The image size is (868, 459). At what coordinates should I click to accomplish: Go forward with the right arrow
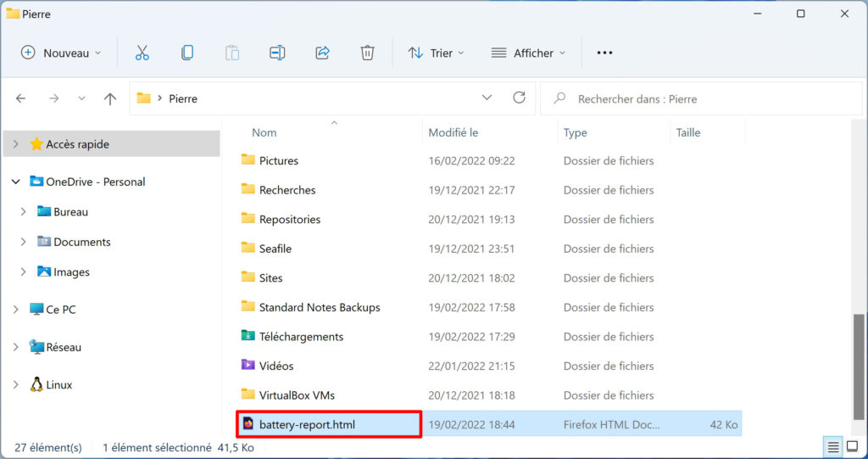[x=53, y=98]
